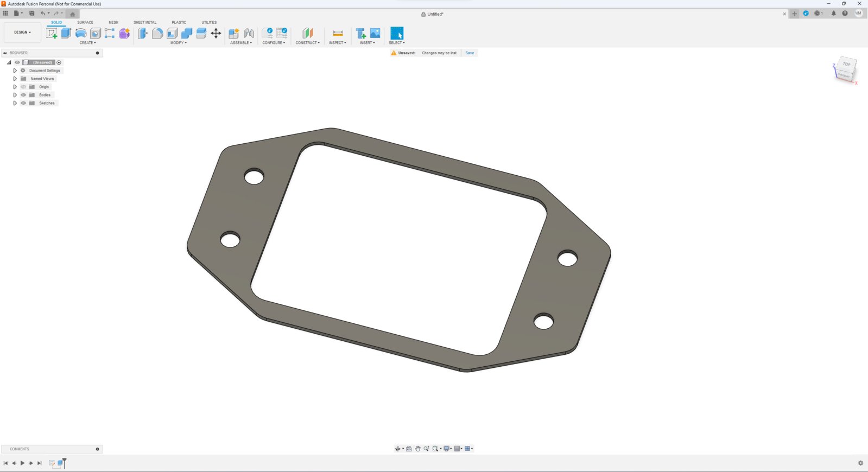The image size is (868, 472).
Task: Activate the Unsaved component radio button
Action: [x=59, y=62]
